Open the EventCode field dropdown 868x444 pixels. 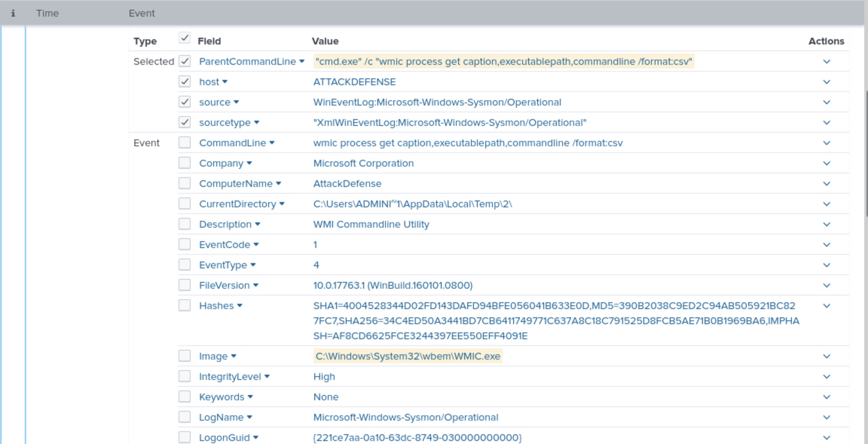256,245
